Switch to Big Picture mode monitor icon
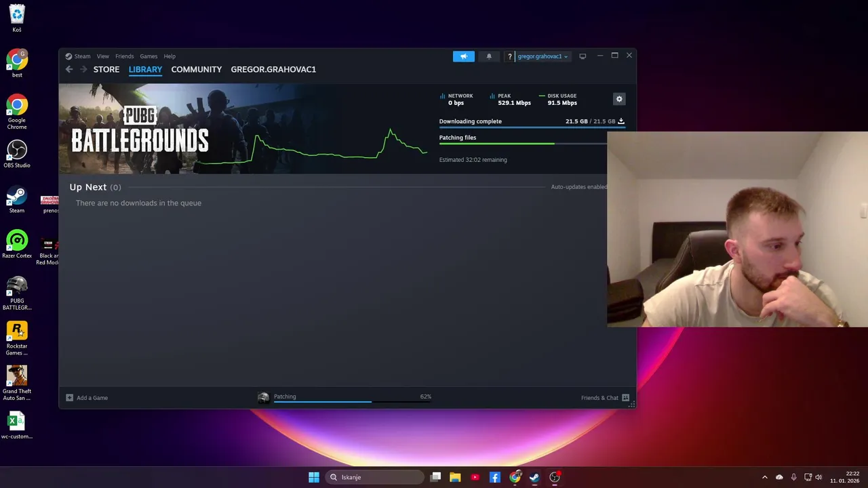The height and width of the screenshot is (488, 868). pos(583,56)
